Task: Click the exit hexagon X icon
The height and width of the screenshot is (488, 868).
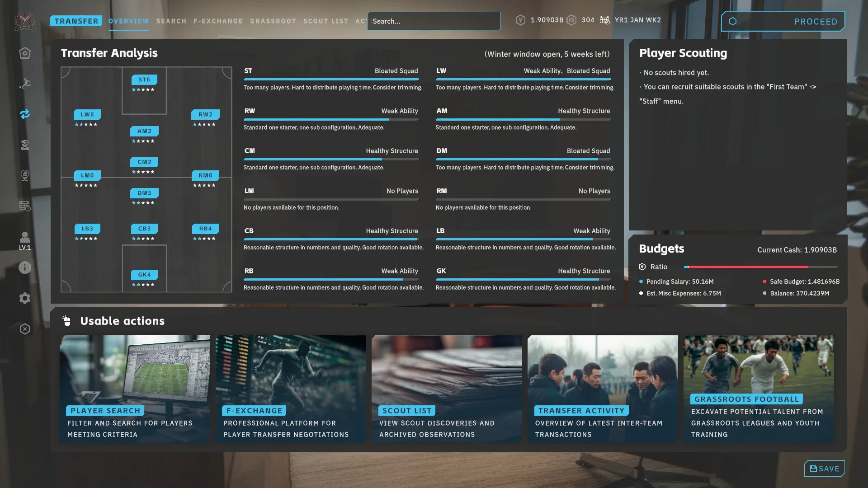Action: 25,329
